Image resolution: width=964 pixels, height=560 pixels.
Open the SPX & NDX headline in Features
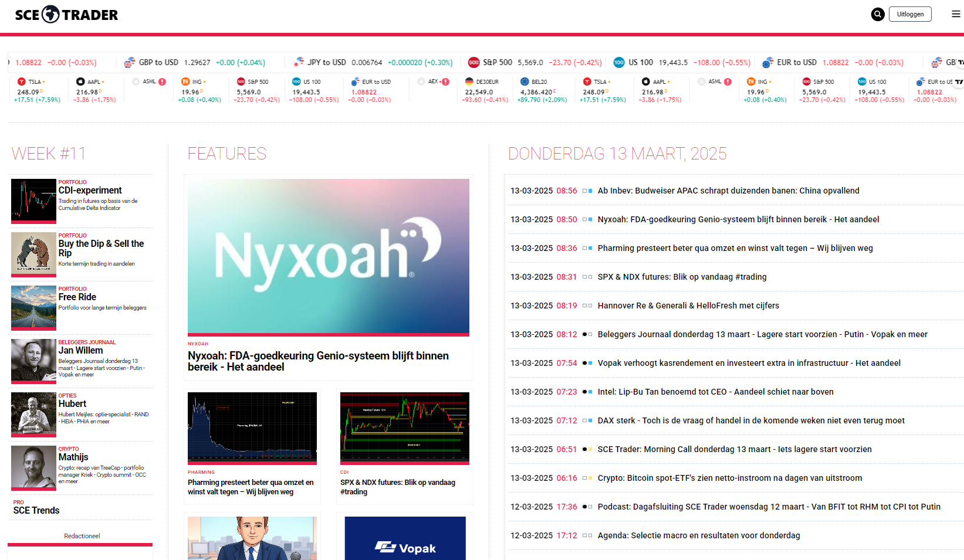tap(398, 487)
